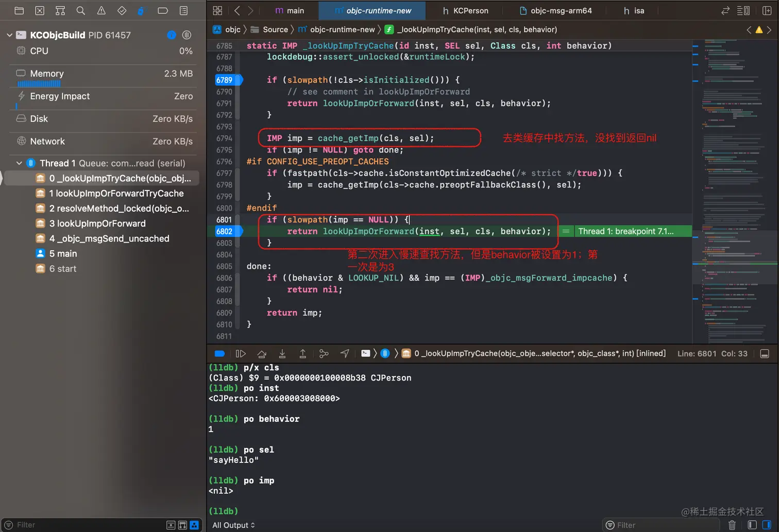The image size is (779, 532).
Task: Select the CPU gauge row
Action: [x=103, y=51]
